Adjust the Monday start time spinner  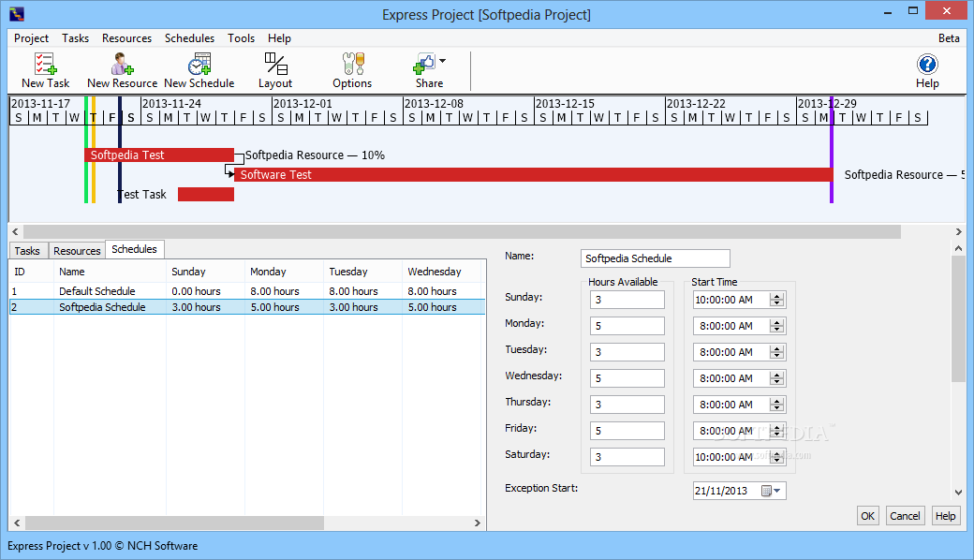pos(776,326)
